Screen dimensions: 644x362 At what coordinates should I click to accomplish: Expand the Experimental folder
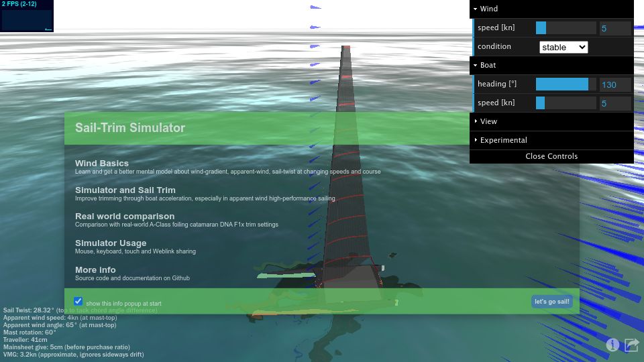click(x=551, y=140)
